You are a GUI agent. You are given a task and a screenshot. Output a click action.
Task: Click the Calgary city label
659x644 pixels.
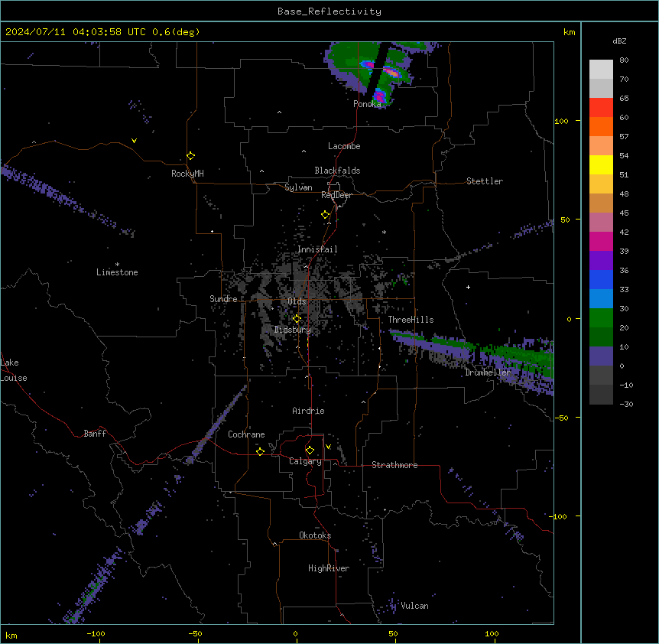305,461
